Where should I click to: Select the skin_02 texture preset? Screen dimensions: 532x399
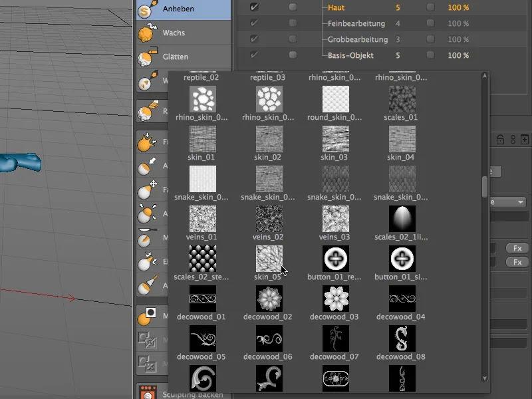pos(269,139)
